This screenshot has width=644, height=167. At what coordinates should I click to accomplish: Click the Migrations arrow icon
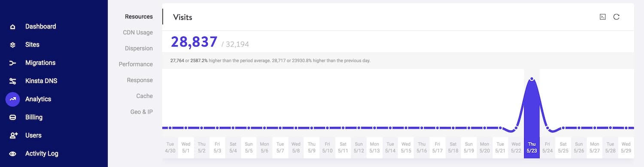[x=13, y=63]
